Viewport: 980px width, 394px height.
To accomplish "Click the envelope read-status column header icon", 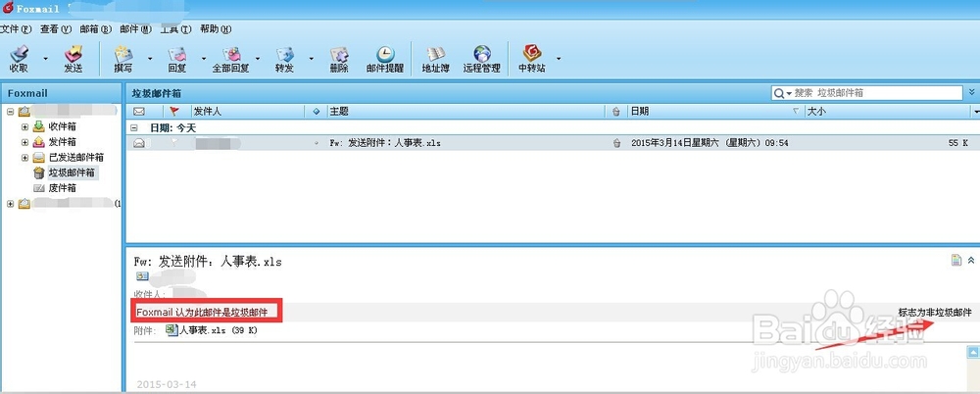I will tap(139, 112).
